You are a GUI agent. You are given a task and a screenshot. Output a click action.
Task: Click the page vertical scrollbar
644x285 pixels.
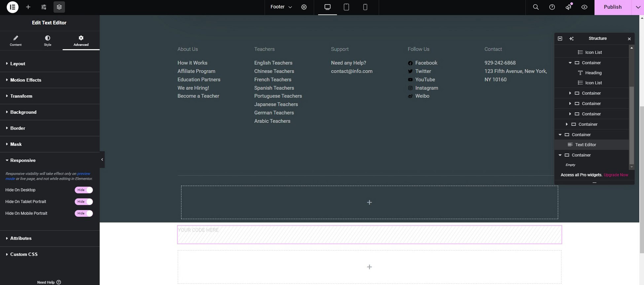coord(641,180)
